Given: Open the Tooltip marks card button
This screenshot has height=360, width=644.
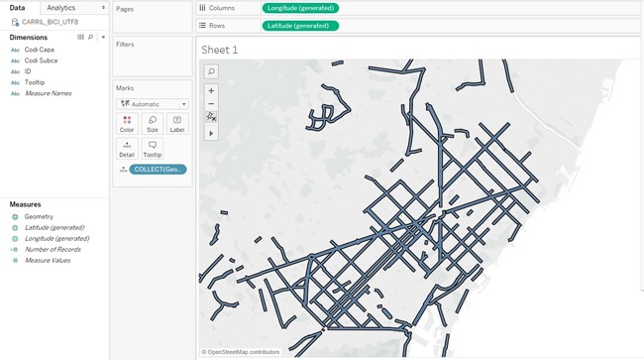Looking at the screenshot, I should coord(153,149).
